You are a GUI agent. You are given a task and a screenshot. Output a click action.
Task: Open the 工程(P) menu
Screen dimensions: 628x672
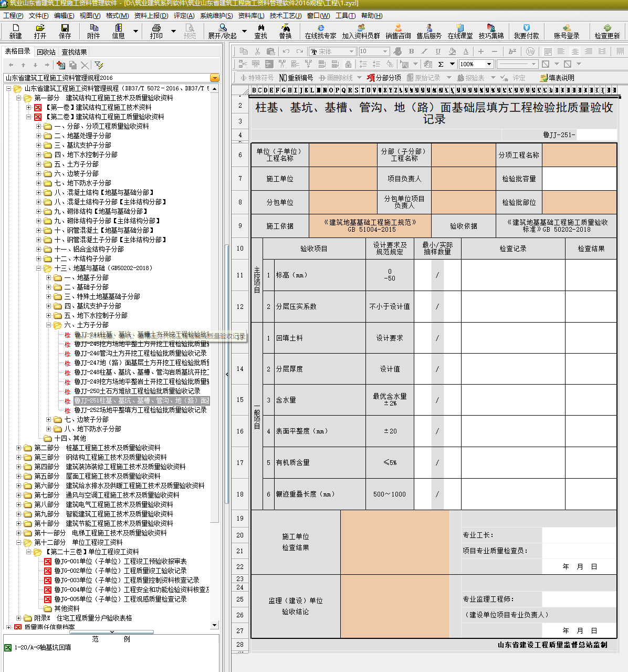coord(13,15)
